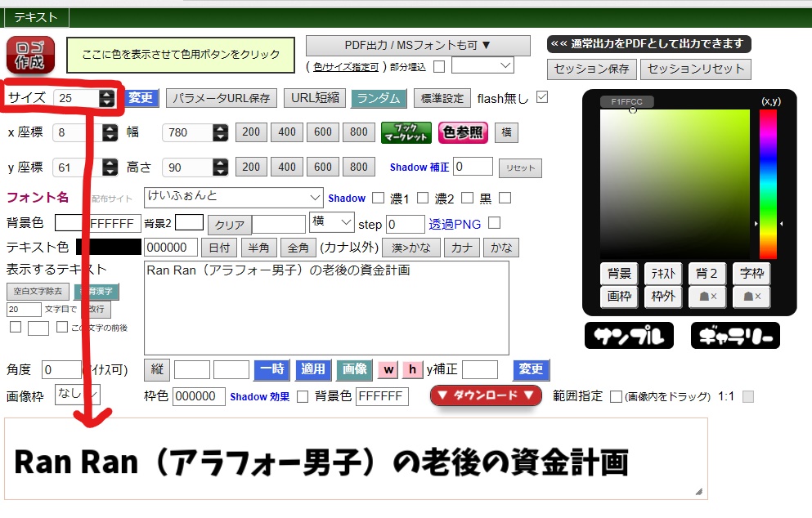
Task: Click the black テキスト色 swatch
Action: tap(109, 247)
